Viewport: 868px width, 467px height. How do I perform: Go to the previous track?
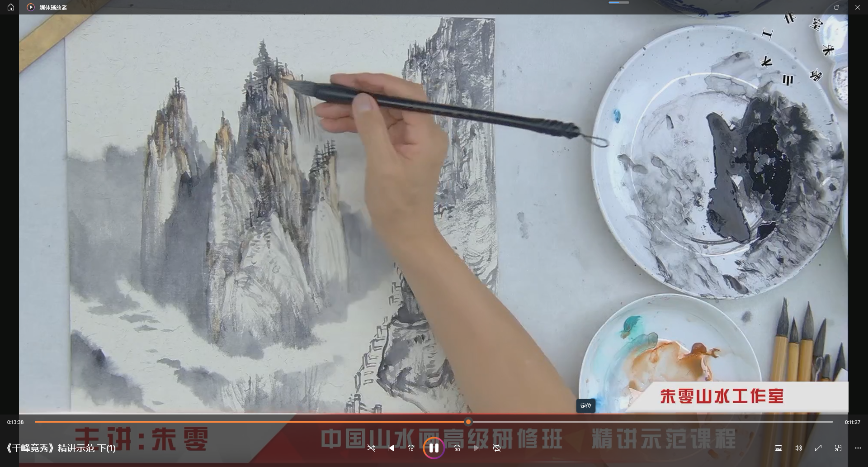coord(391,448)
